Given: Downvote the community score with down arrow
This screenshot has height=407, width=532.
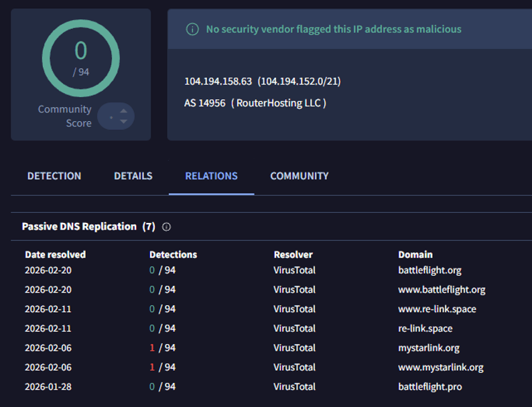Looking at the screenshot, I should 123,122.
